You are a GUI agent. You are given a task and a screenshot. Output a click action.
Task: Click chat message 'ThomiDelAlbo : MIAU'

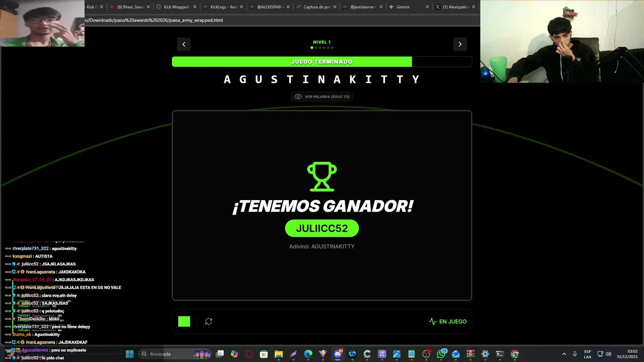coord(38,319)
